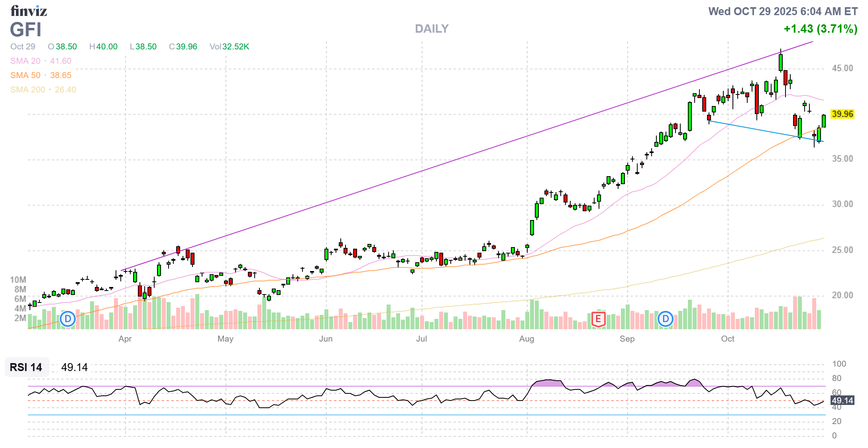Click the SMA 50 legend label

[26, 75]
